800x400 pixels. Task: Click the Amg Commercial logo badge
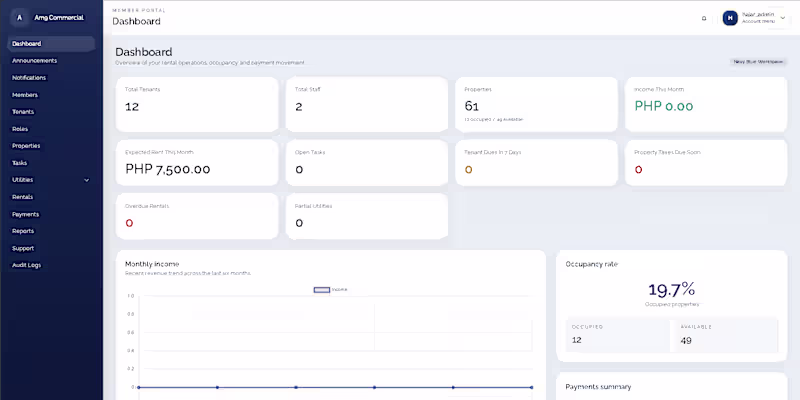point(19,17)
